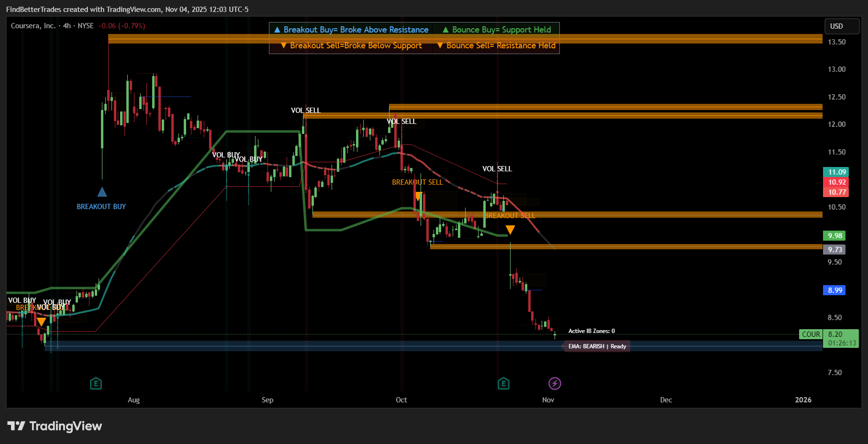The width and height of the screenshot is (868, 444).
Task: Click the 2026 label on the time axis
Action: click(803, 400)
